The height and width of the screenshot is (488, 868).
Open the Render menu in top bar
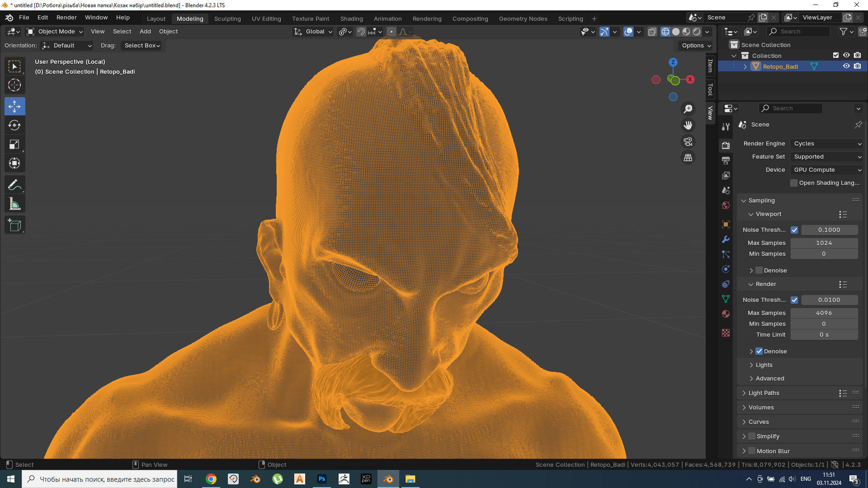tap(66, 18)
